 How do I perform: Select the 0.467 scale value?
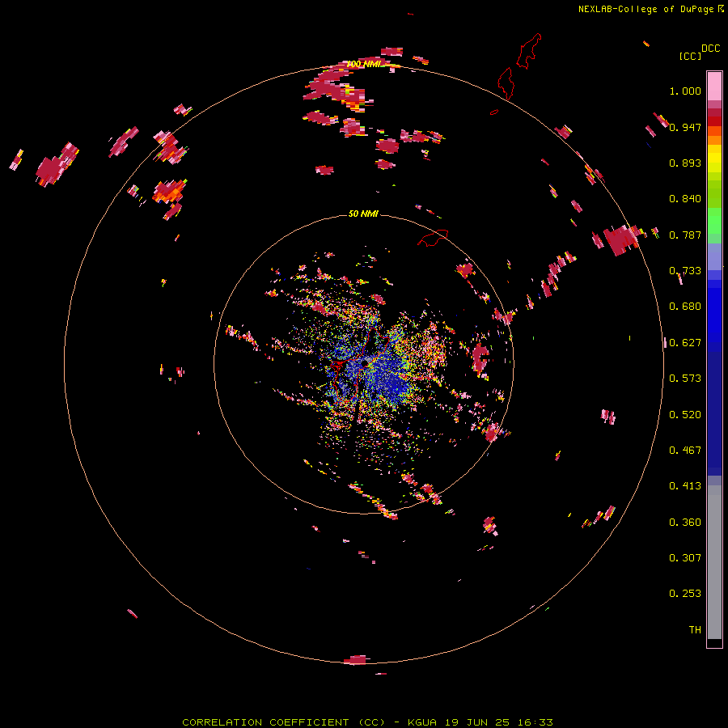coord(685,451)
